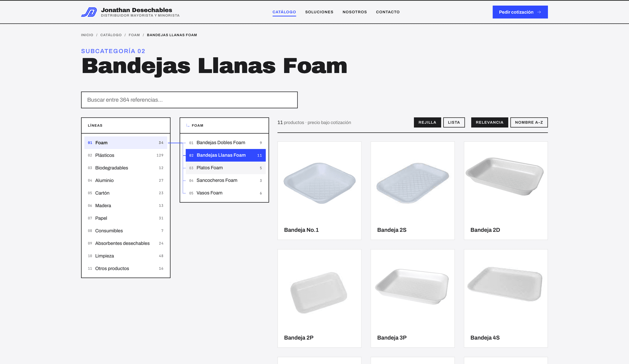Viewport: 629px width, 364px height.
Task: Sort products by Nombre A–Z
Action: pos(529,122)
